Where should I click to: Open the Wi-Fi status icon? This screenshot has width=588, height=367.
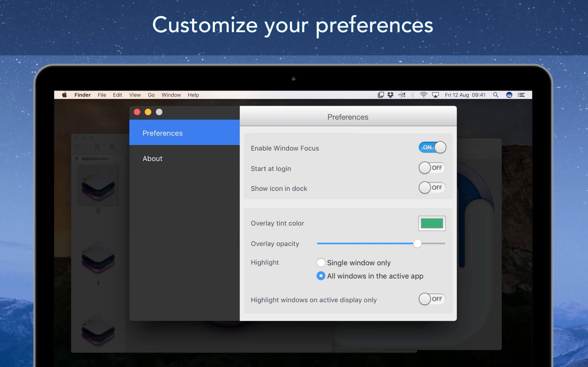pyautogui.click(x=423, y=95)
